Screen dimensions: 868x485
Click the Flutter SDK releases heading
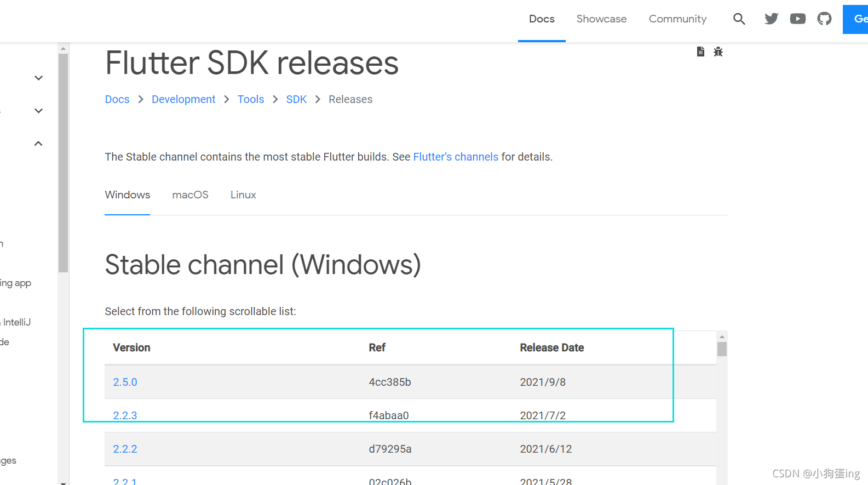click(252, 62)
